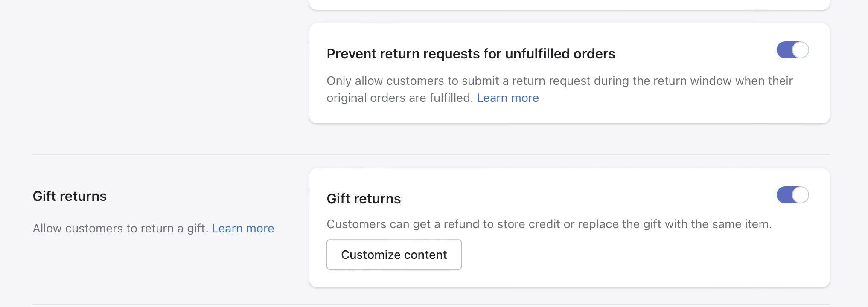Open Learn more link beside gift return description
This screenshot has height=307, width=868.
[x=243, y=229]
